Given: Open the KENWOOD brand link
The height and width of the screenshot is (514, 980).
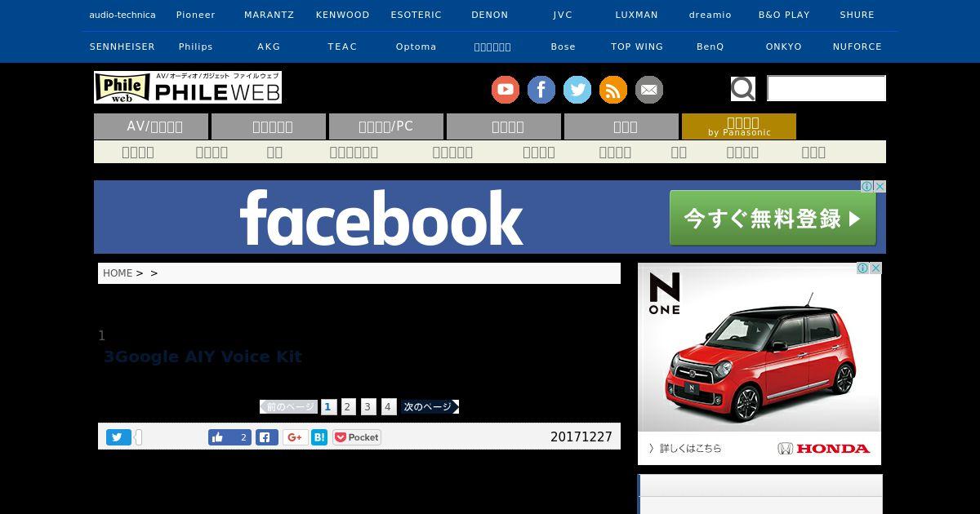Looking at the screenshot, I should coord(343,15).
